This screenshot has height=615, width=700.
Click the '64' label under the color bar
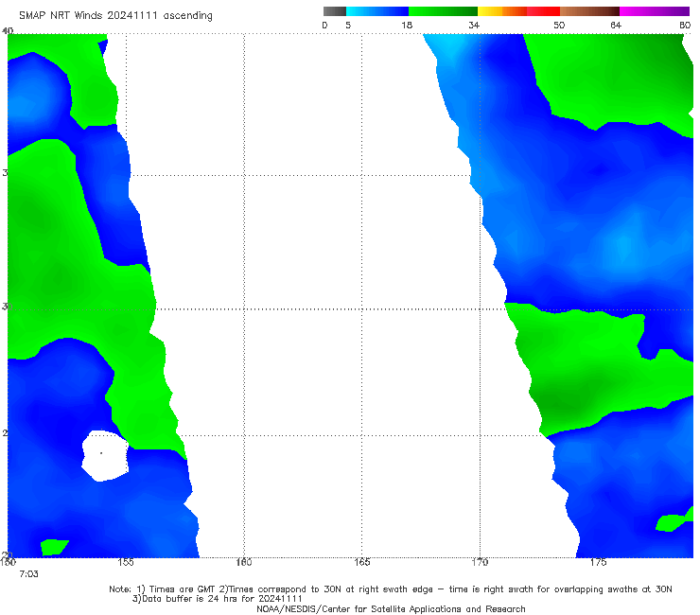(616, 25)
